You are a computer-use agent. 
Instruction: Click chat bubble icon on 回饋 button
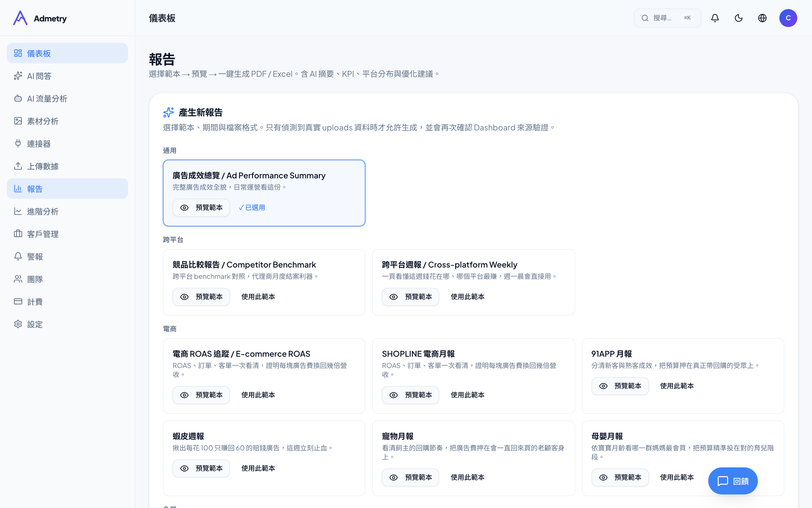pyautogui.click(x=723, y=481)
